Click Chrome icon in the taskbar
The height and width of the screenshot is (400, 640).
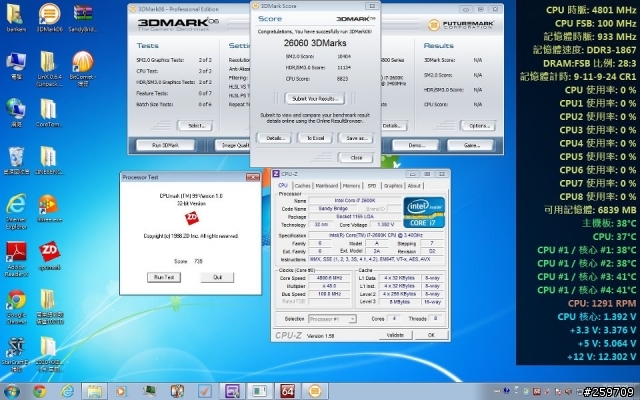tap(40, 391)
